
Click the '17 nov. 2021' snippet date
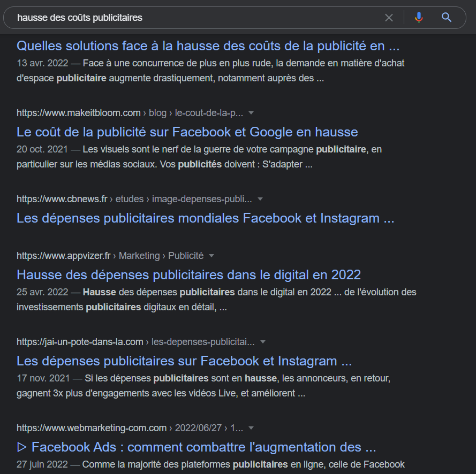(43, 378)
